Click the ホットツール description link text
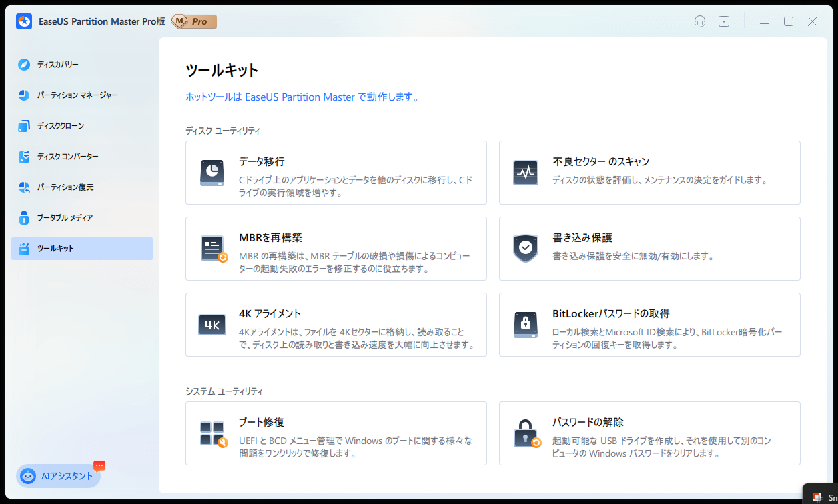The height and width of the screenshot is (504, 838). click(x=304, y=97)
